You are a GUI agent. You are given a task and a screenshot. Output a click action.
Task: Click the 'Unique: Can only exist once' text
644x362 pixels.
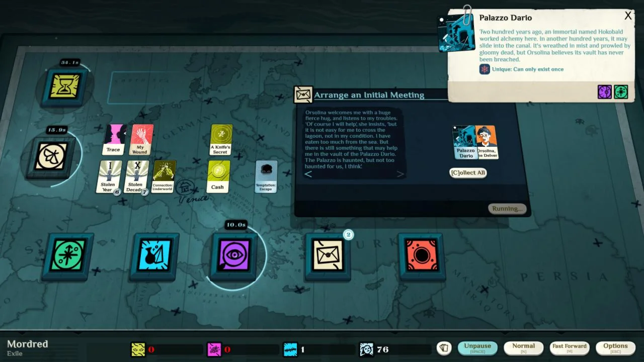(x=528, y=69)
